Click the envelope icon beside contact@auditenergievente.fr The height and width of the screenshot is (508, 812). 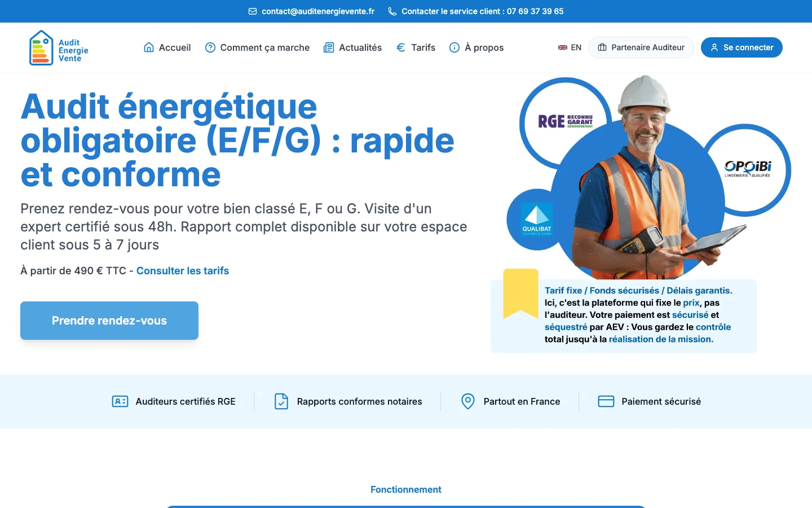[x=252, y=11]
